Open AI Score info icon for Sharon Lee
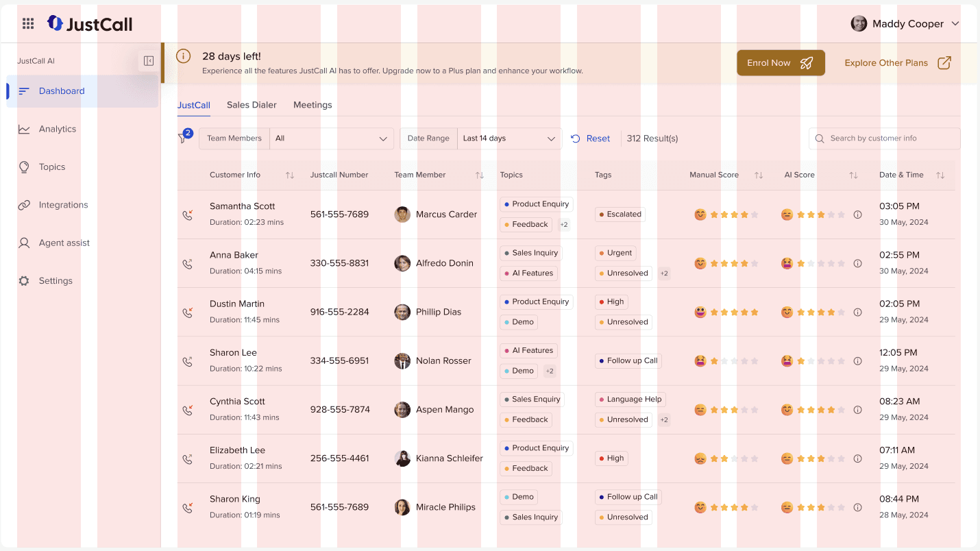980x551 pixels. pyautogui.click(x=857, y=361)
